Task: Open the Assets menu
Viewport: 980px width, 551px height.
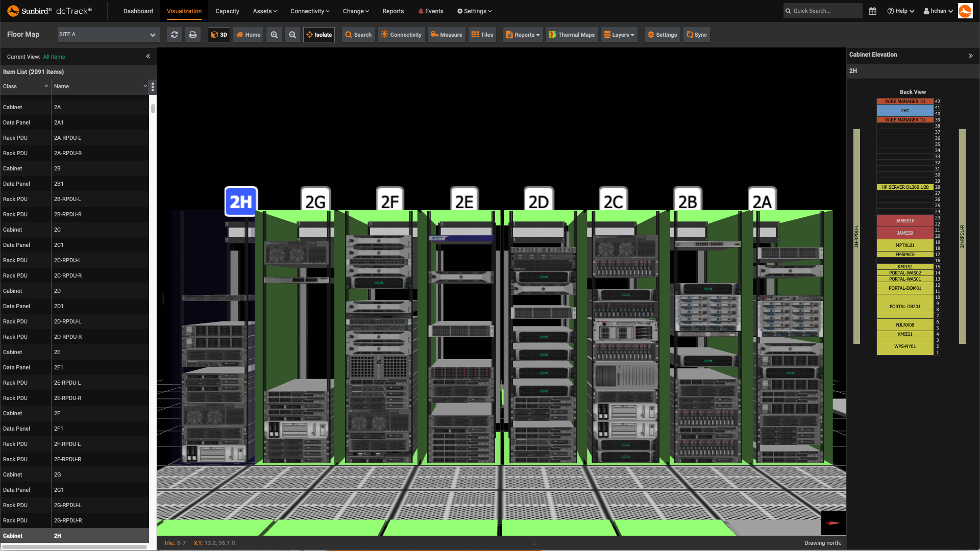Action: click(264, 11)
